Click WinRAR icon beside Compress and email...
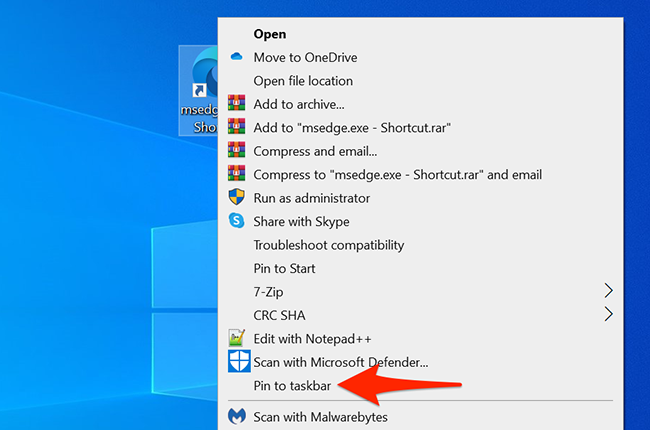The width and height of the screenshot is (650, 430). (x=236, y=150)
